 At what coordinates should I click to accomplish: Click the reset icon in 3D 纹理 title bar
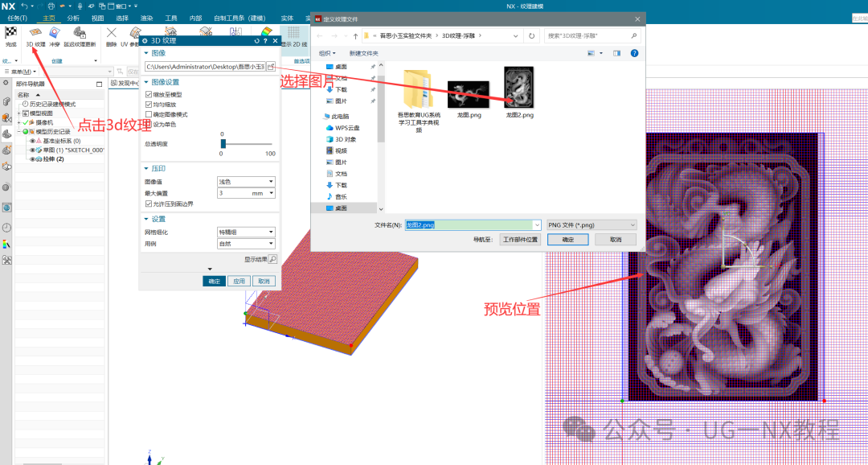point(257,40)
